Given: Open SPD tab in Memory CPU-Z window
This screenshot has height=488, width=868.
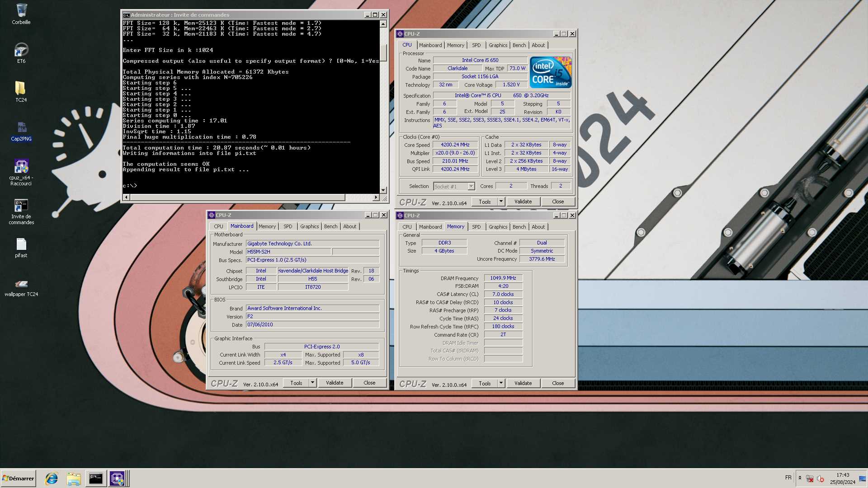Looking at the screenshot, I should pos(476,227).
